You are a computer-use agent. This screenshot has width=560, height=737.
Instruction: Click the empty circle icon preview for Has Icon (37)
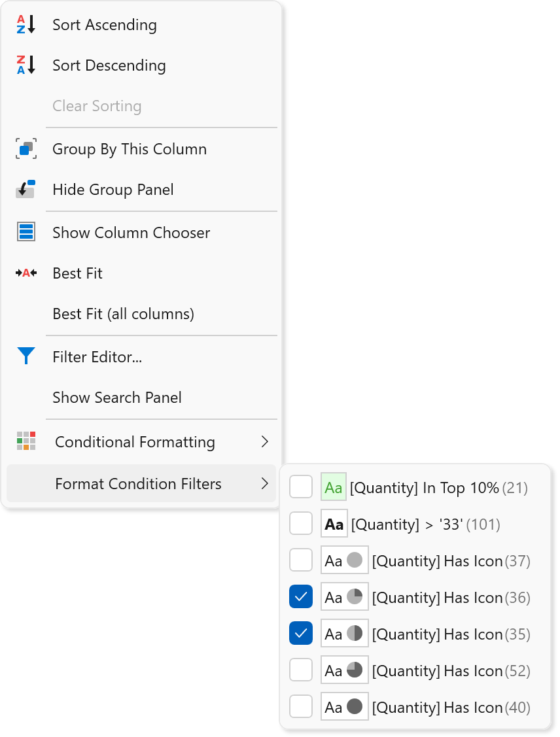[x=354, y=560]
